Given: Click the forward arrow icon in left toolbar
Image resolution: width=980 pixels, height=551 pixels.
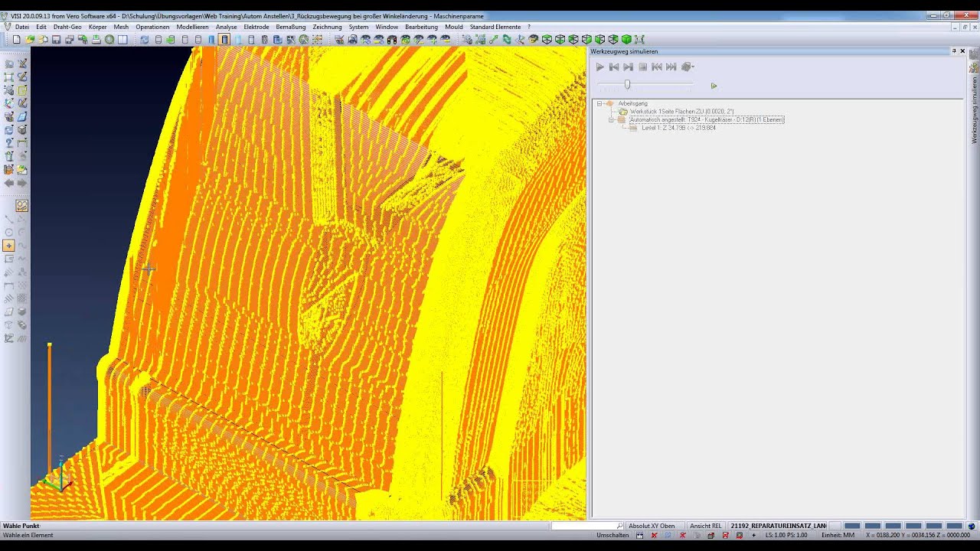Looking at the screenshot, I should coord(21,183).
